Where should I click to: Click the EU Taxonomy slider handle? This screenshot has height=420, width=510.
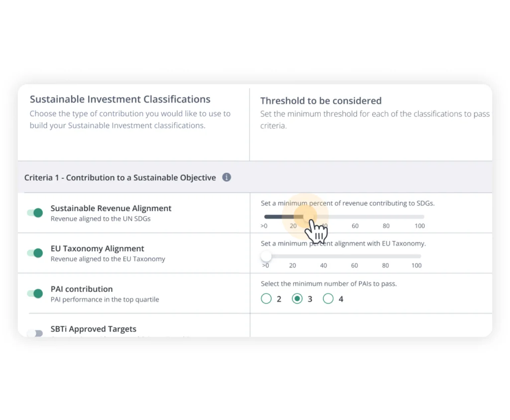[266, 256]
